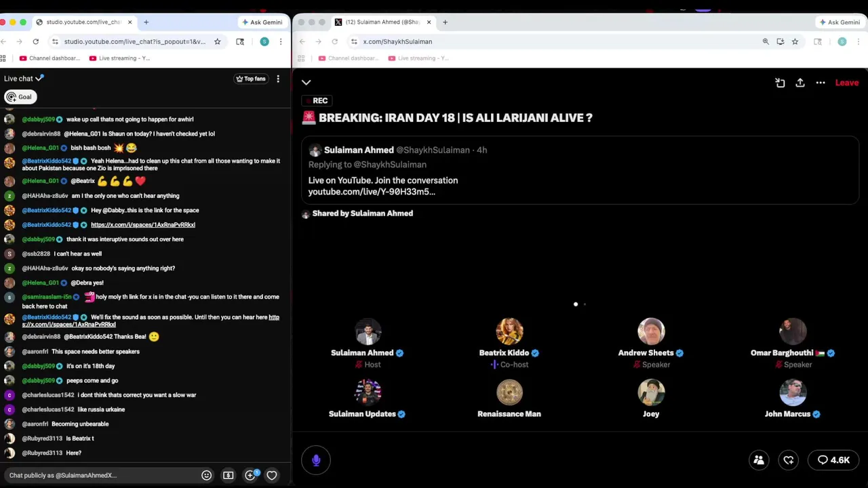
Task: Click @ssb2828 message 'I can't hear as well'
Action: click(78, 253)
